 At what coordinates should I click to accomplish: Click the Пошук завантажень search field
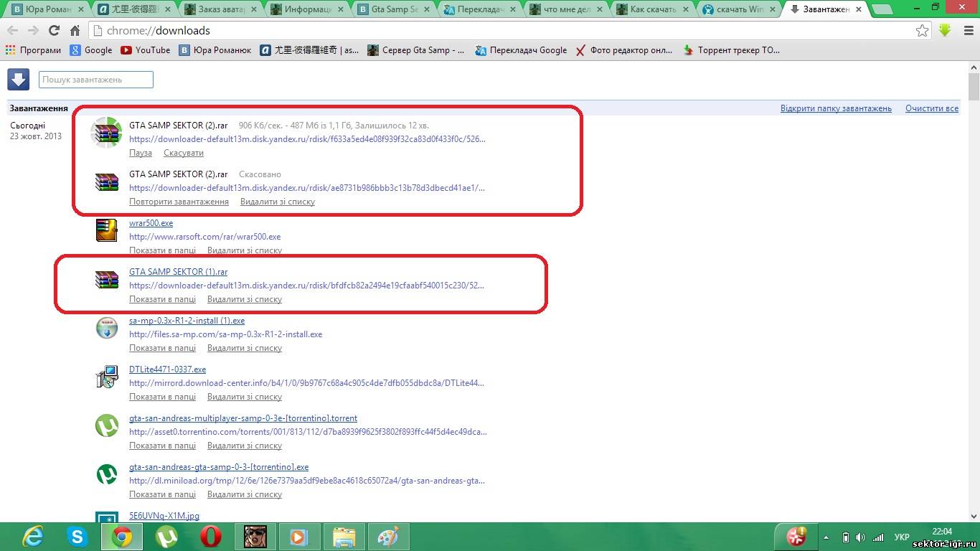point(96,80)
